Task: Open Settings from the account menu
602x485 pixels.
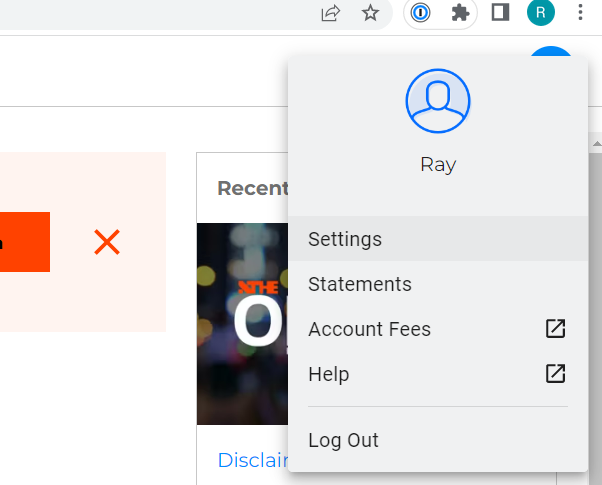Action: [x=438, y=239]
